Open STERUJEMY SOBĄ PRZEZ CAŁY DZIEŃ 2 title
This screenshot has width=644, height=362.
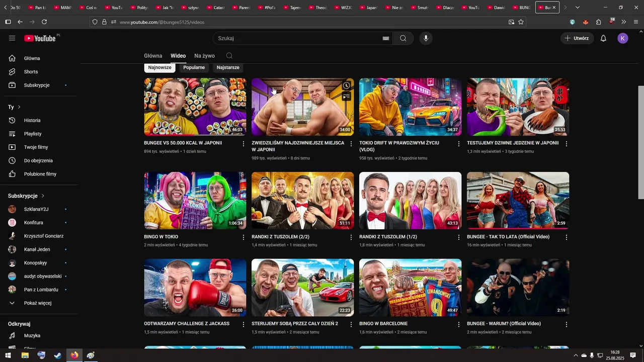tap(295, 324)
